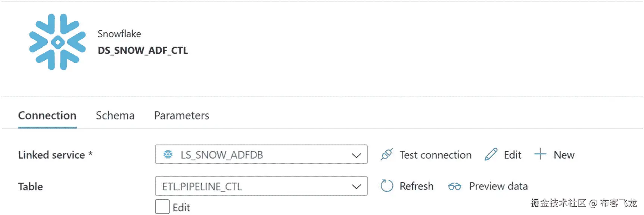644x215 pixels.
Task: Click the plug icon for Test connection
Action: click(387, 154)
